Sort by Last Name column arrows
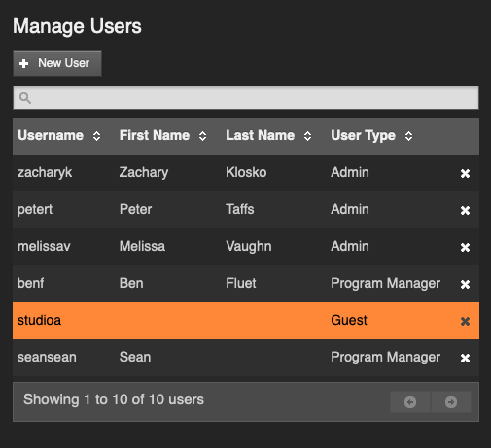This screenshot has height=448, width=491. pos(307,136)
